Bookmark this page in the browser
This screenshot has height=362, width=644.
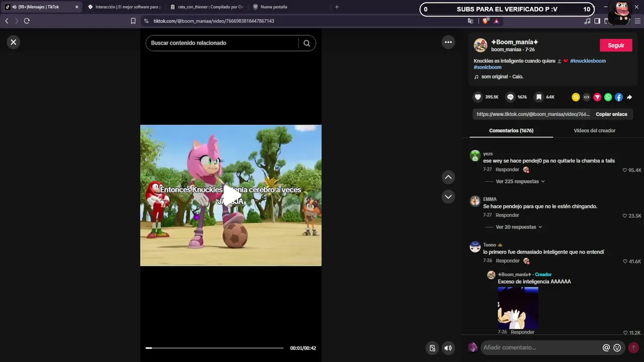click(x=133, y=21)
